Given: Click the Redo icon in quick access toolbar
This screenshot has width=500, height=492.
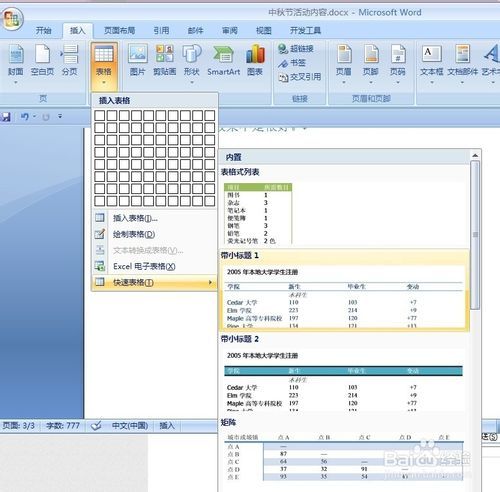Looking at the screenshot, I should click(46, 117).
